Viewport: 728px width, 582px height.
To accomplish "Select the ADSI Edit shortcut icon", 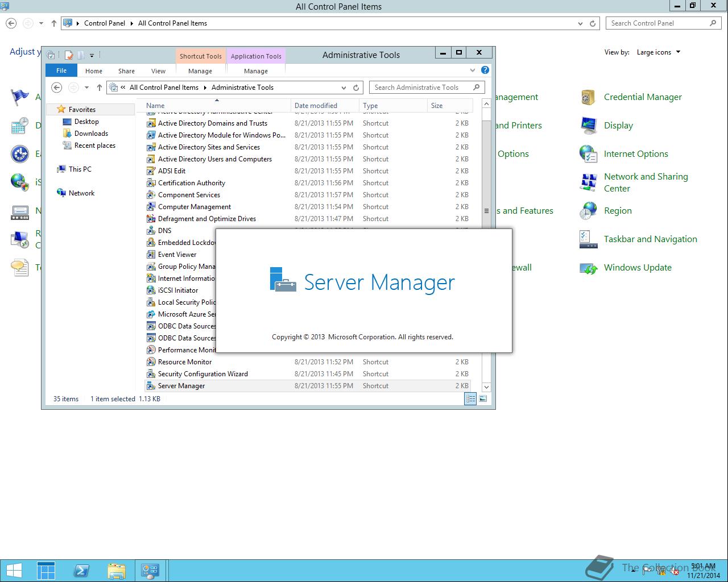I will 151,171.
